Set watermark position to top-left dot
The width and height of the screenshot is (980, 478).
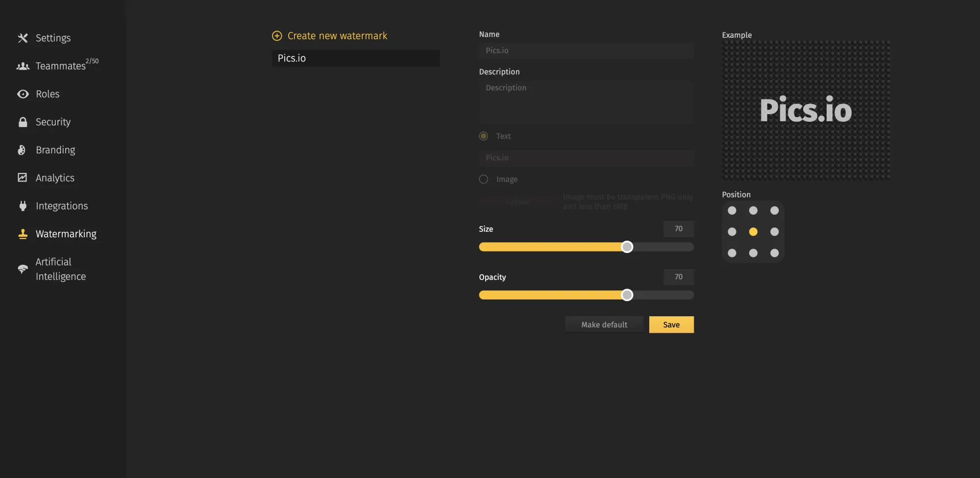click(732, 211)
